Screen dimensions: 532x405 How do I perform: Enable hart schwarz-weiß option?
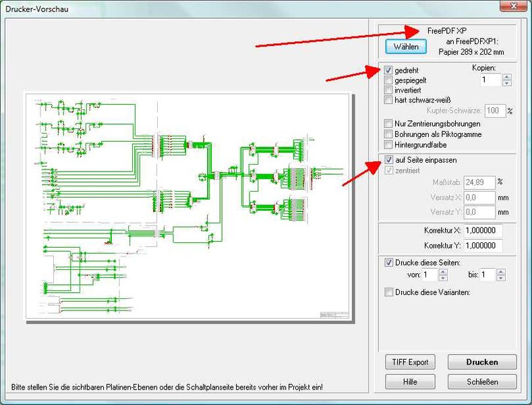(388, 100)
